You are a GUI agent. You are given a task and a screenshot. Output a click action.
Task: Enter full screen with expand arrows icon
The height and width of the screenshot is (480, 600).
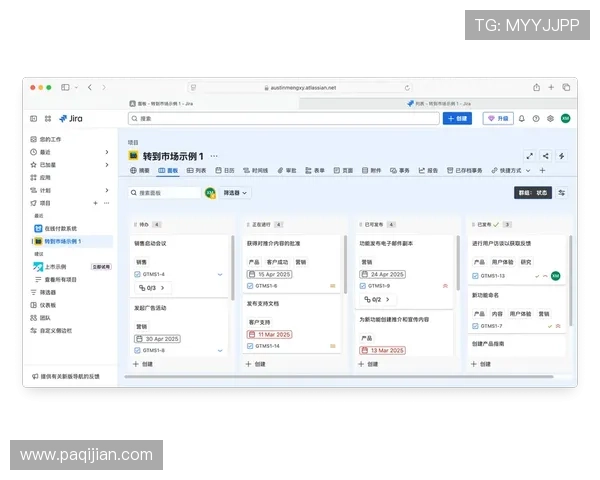click(530, 156)
